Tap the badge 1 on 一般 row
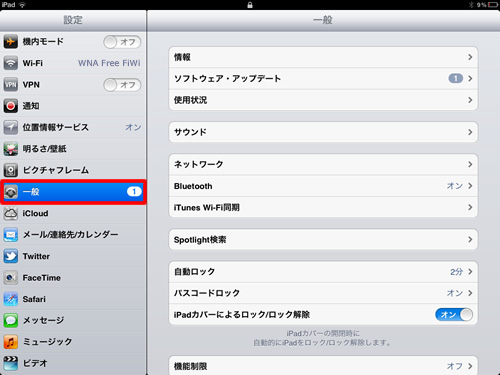 134,191
